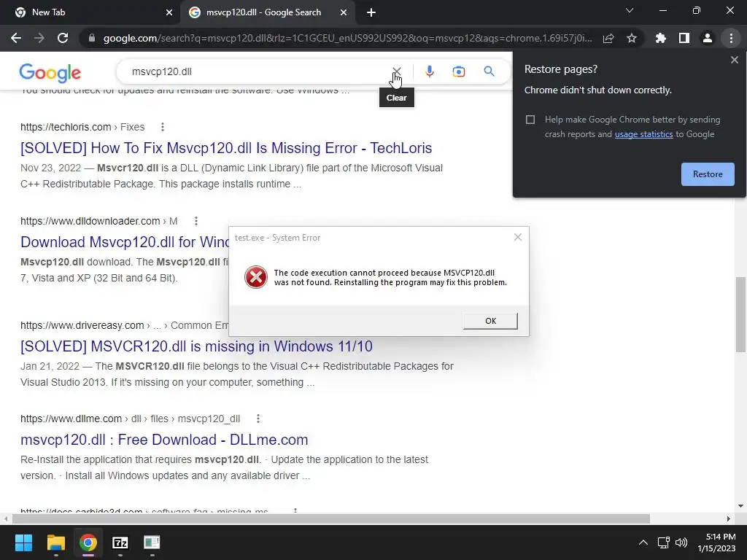This screenshot has height=560, width=747.
Task: Click the horizontal scrollbar thumb
Action: (x=331, y=518)
